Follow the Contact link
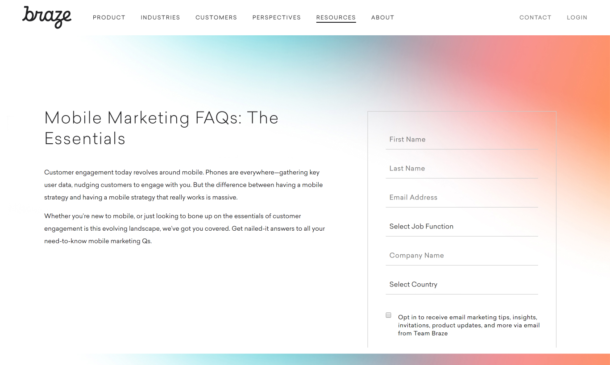Image resolution: width=610 pixels, height=365 pixels. click(535, 18)
